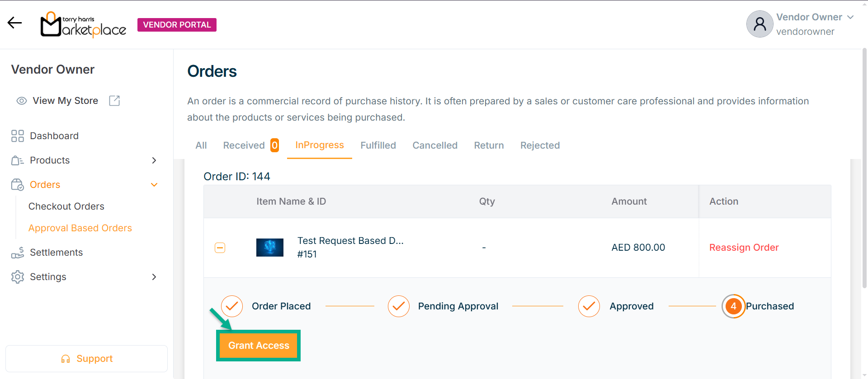Click the Settings gear icon
This screenshot has height=379, width=868.
18,277
